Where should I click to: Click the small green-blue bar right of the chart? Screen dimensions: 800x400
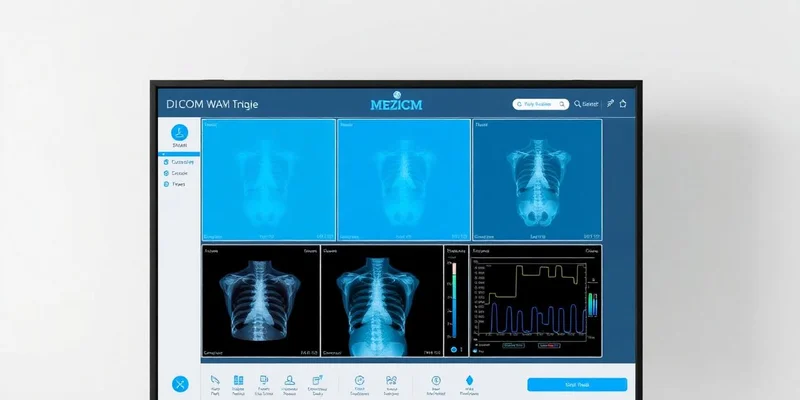click(592, 304)
